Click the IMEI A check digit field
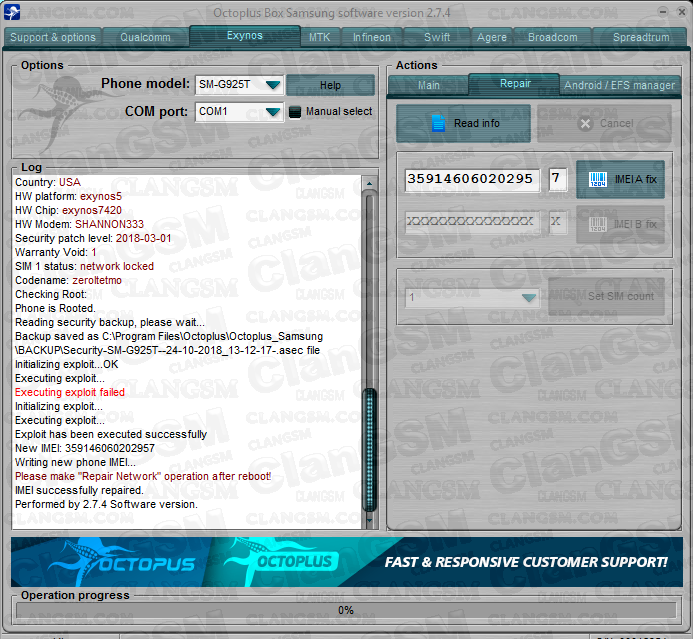Screen dimensions: 693x639 tap(558, 179)
